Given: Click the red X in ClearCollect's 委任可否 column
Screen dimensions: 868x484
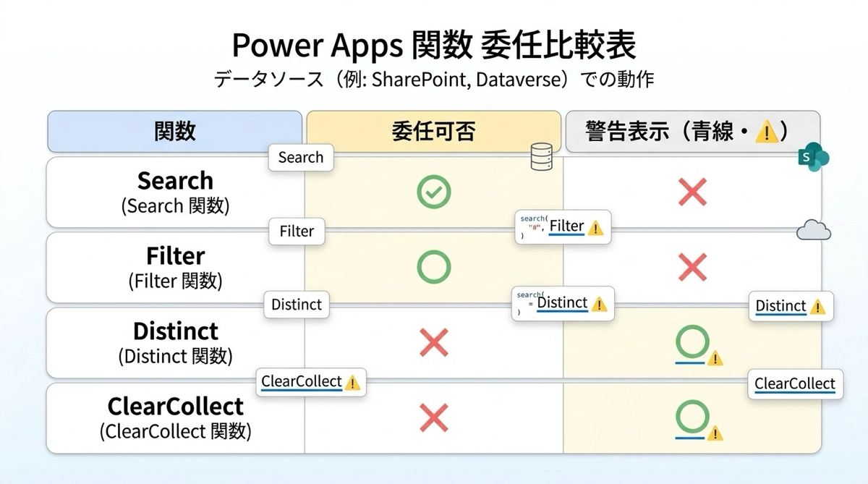Looking at the screenshot, I should tap(434, 418).
